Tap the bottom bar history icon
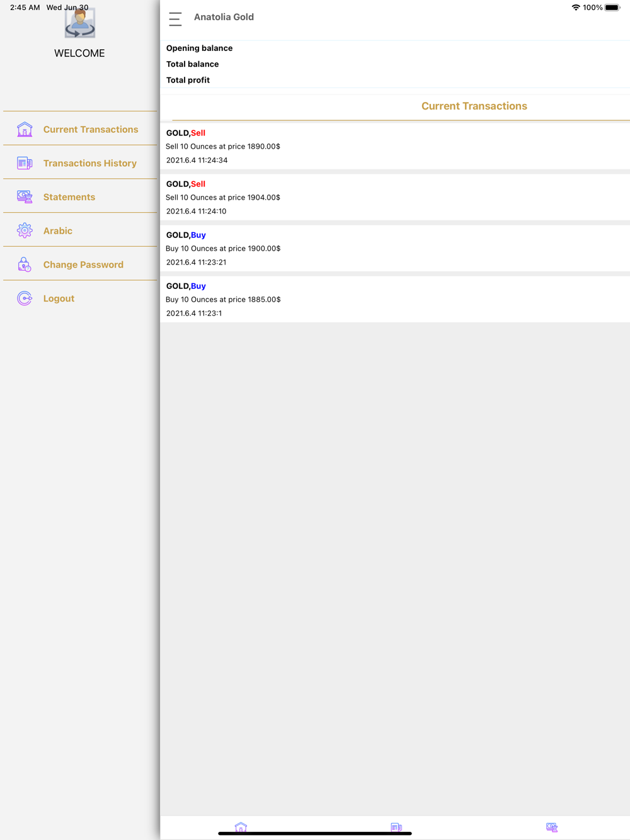 (x=396, y=827)
